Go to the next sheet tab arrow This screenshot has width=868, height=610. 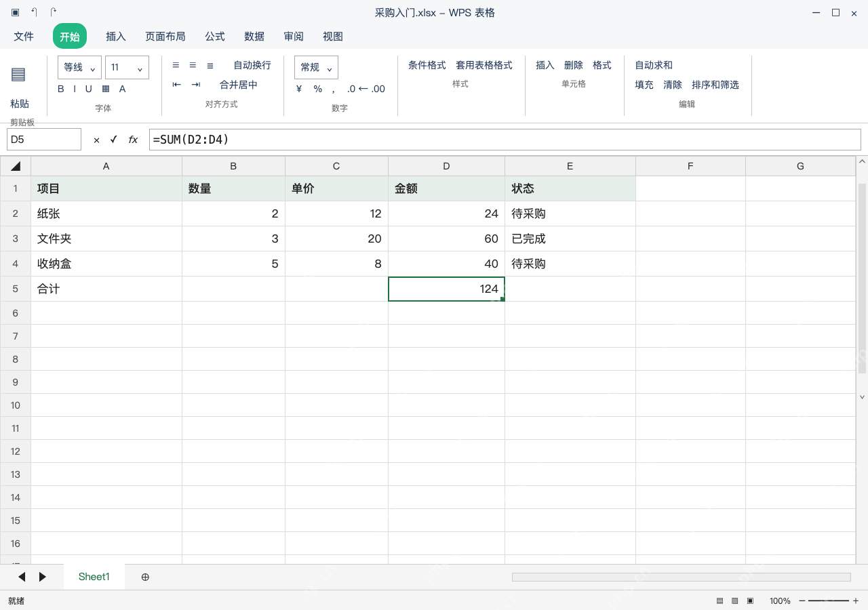[x=42, y=577]
